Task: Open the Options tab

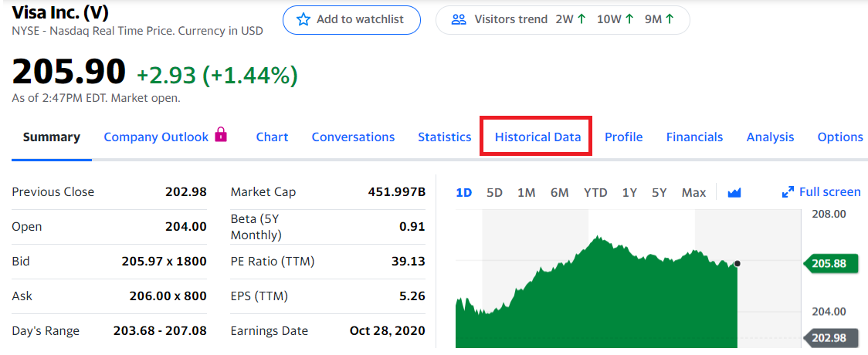Action: click(x=839, y=137)
